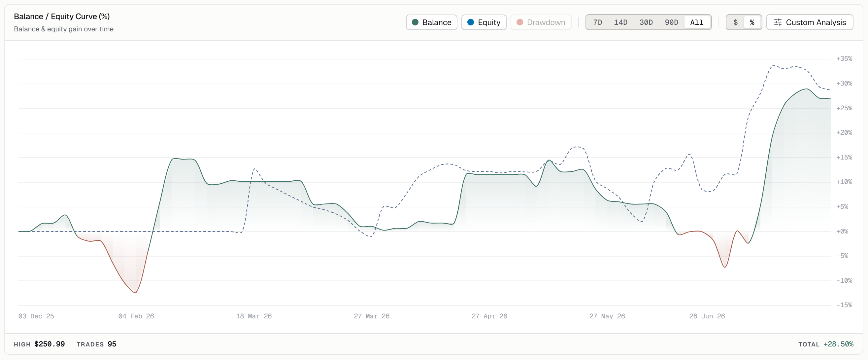Click the -5% y-axis label
Viewport: 868px width, 360px height.
pyautogui.click(x=842, y=256)
